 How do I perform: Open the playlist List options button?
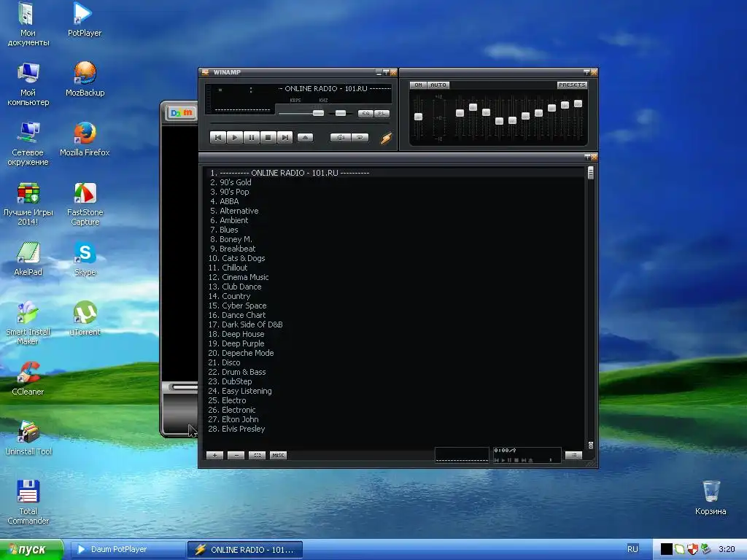(573, 455)
